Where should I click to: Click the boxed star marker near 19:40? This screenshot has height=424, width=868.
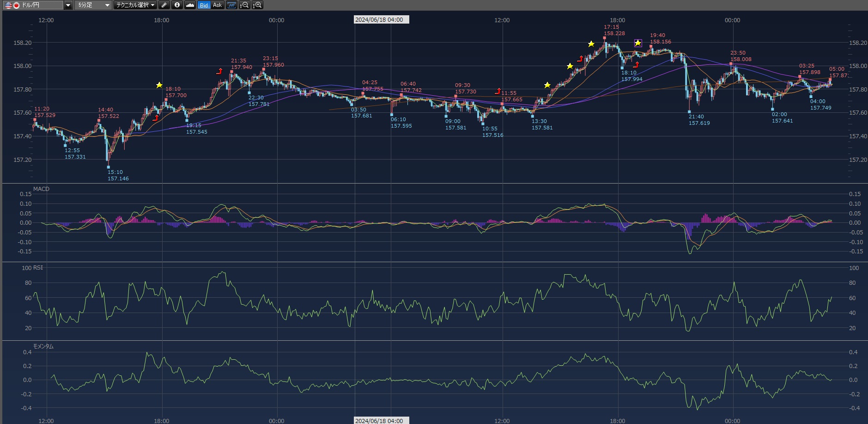click(x=638, y=43)
